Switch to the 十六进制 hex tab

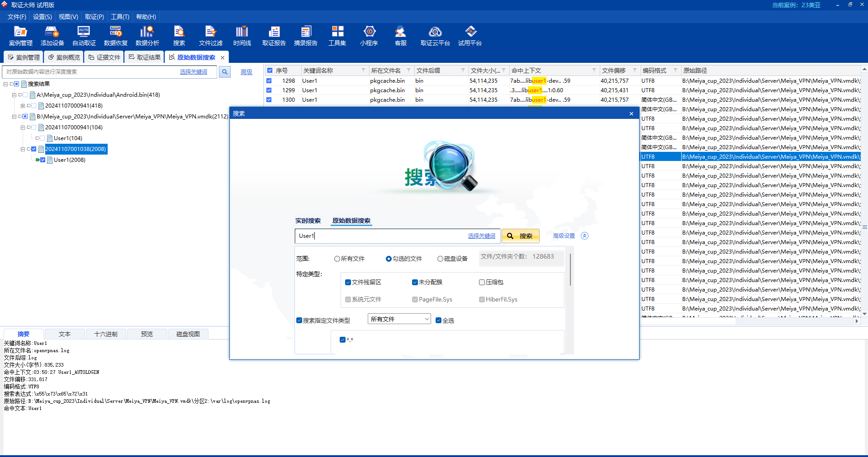coord(105,334)
